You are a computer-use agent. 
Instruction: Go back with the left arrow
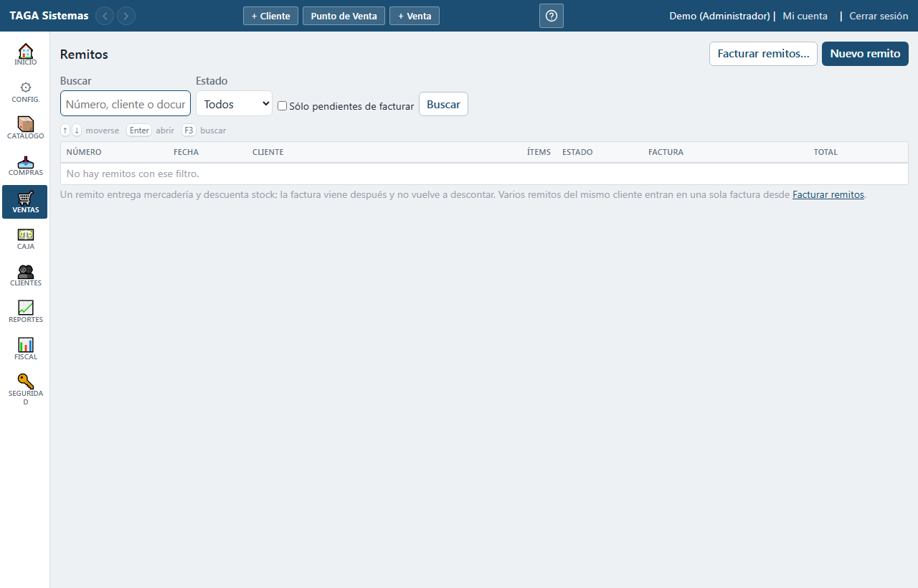pos(105,16)
